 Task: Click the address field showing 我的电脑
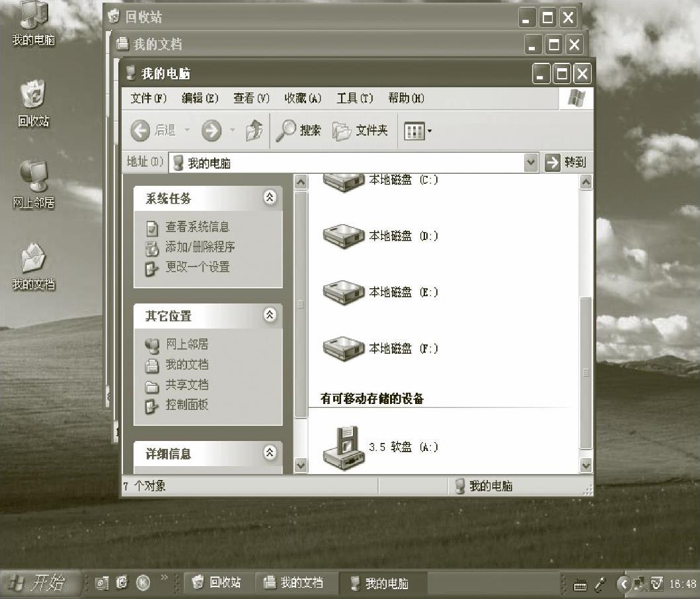point(346,163)
